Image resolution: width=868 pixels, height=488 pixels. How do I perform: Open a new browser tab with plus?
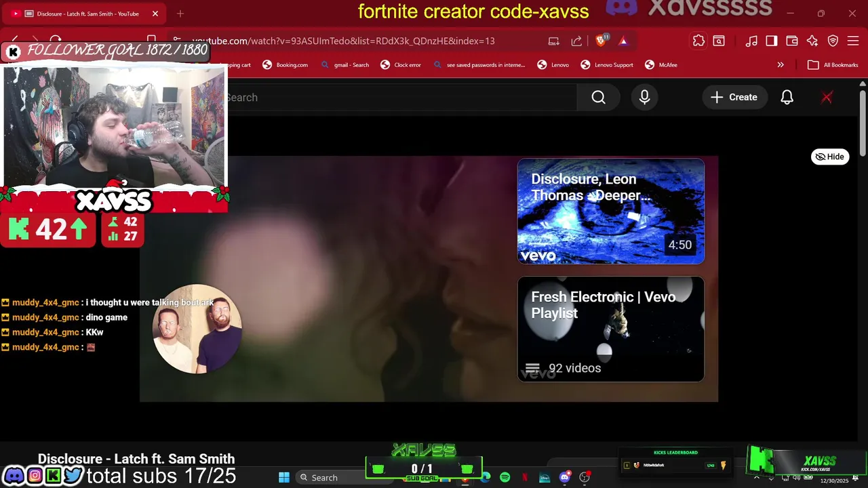tap(180, 14)
